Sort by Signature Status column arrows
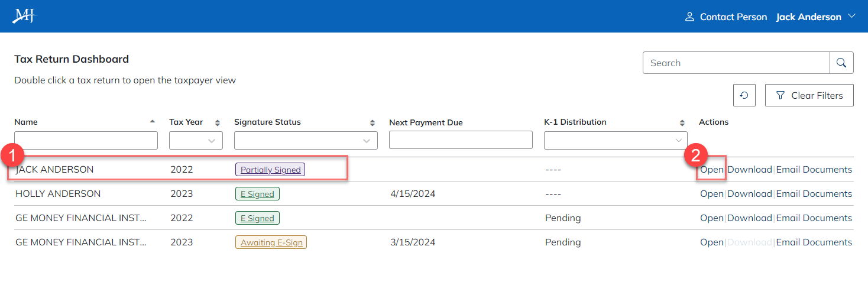The image size is (868, 298). tap(373, 123)
